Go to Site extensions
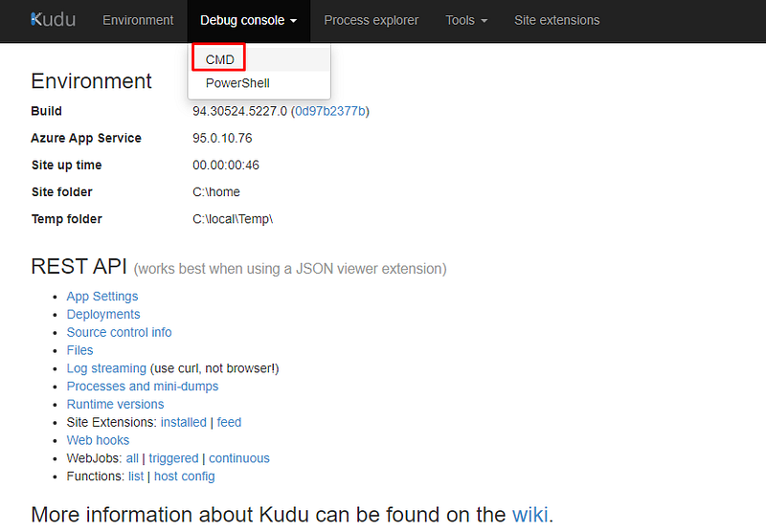The image size is (766, 532). [x=557, y=20]
